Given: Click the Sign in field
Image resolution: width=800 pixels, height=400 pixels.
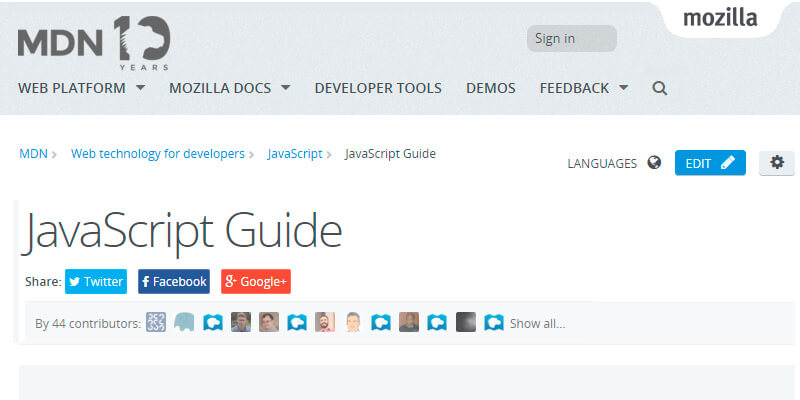Looking at the screenshot, I should (571, 39).
